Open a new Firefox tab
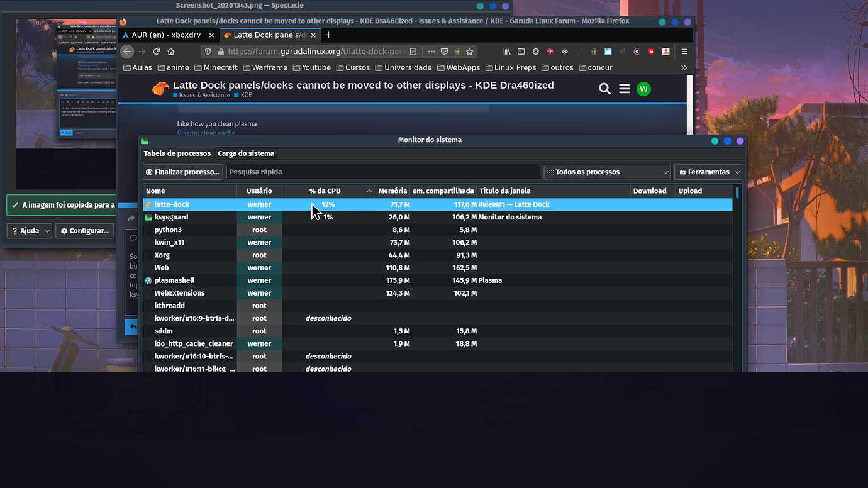The width and height of the screenshot is (868, 488). pos(328,35)
